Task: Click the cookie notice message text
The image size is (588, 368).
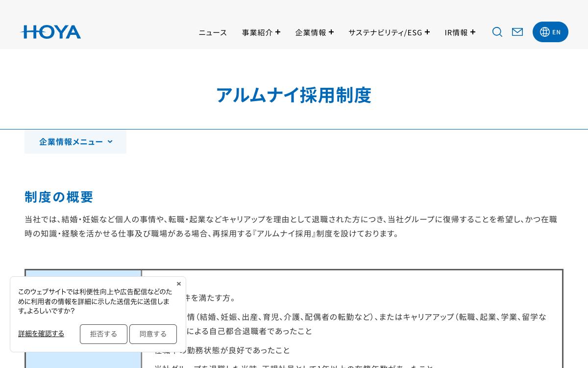Action: [95, 301]
